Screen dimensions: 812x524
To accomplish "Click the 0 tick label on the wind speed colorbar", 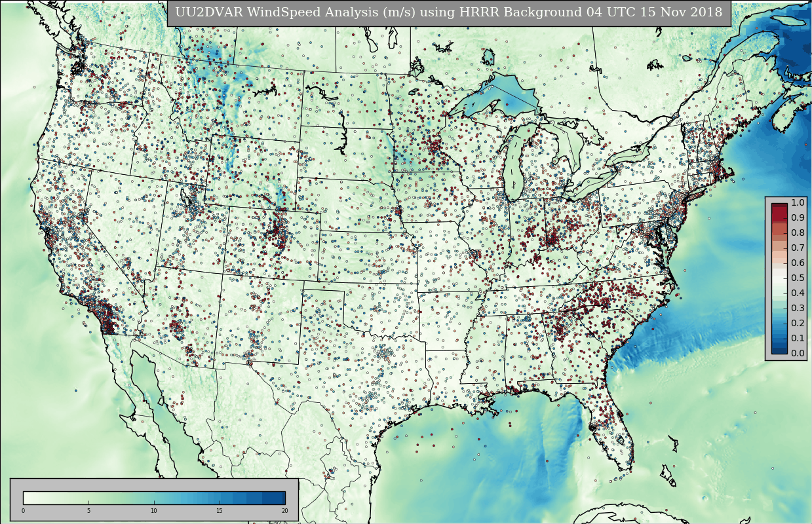I will tap(23, 511).
